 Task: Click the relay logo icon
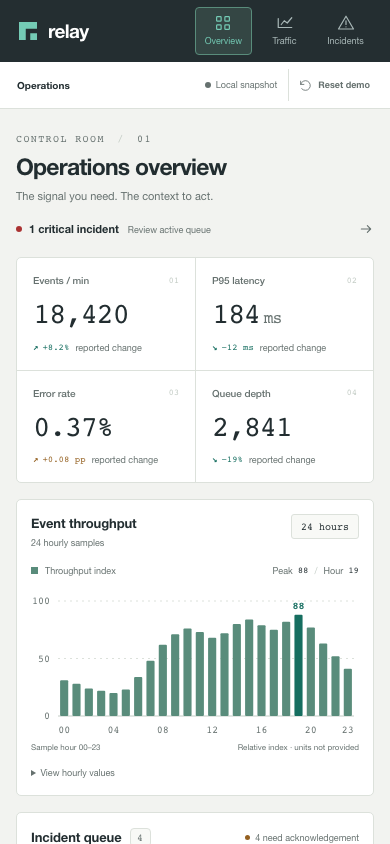point(28,31)
